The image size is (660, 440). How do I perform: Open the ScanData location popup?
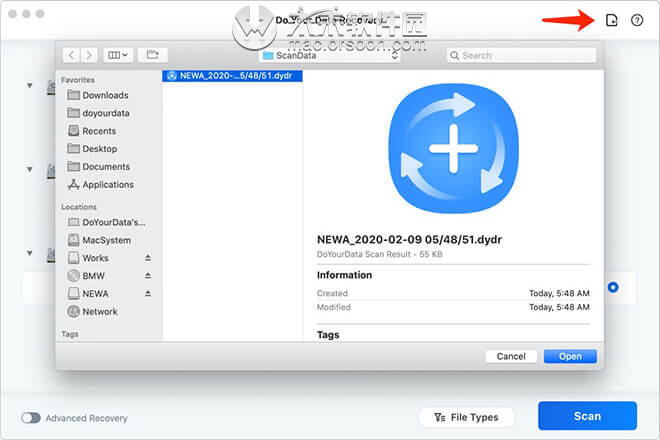pos(329,55)
